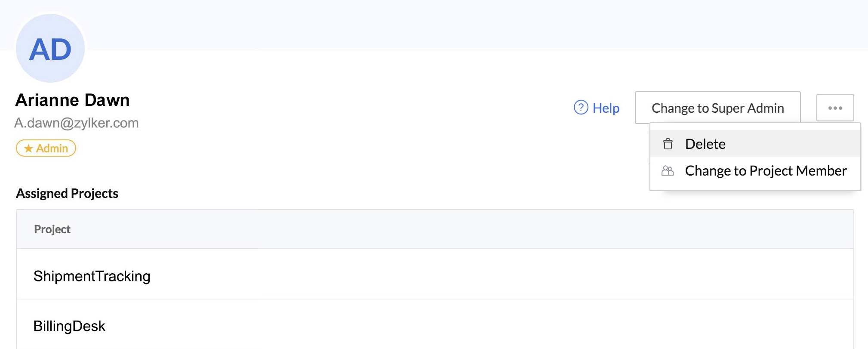Open the ShipmentTracking project
868x349 pixels.
pos(92,276)
